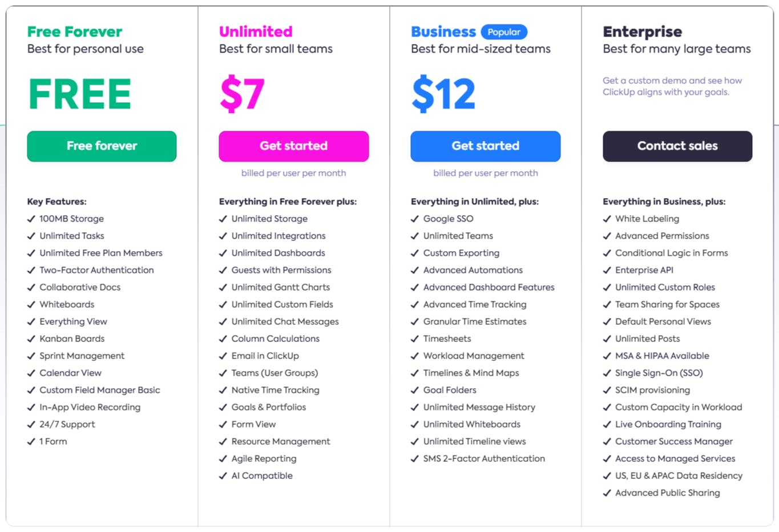
Task: Click the checkmark next to Timesheets
Action: pos(415,338)
